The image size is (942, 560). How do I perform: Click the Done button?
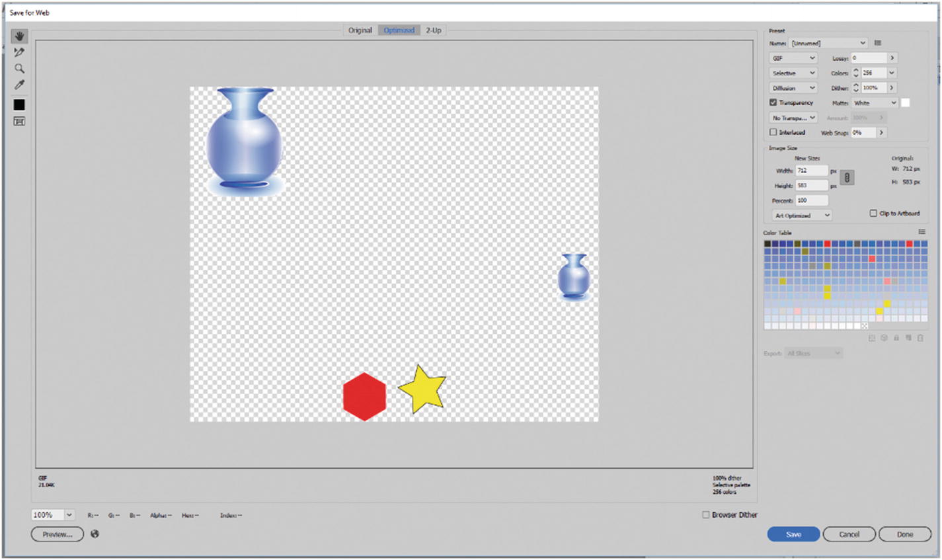coord(905,534)
